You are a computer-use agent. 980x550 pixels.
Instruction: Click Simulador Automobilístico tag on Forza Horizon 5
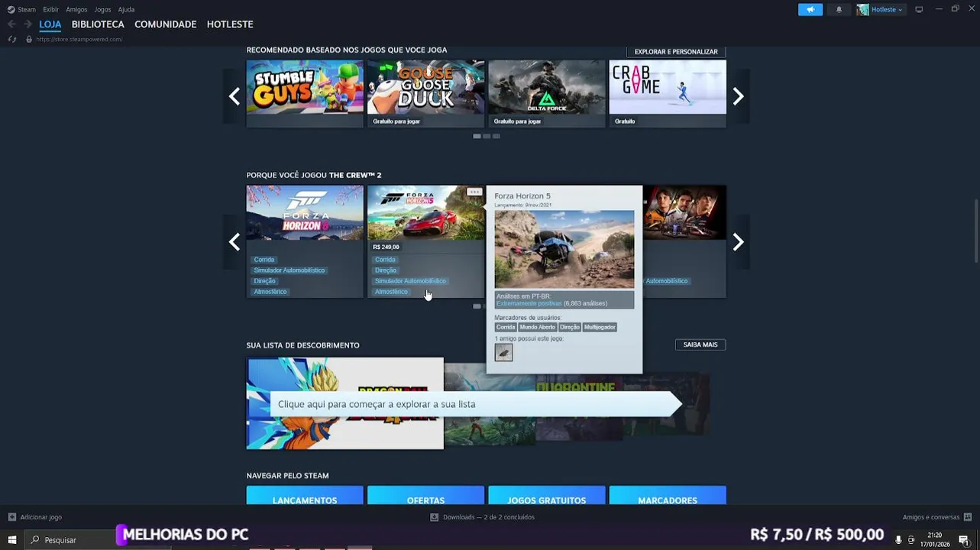click(410, 281)
